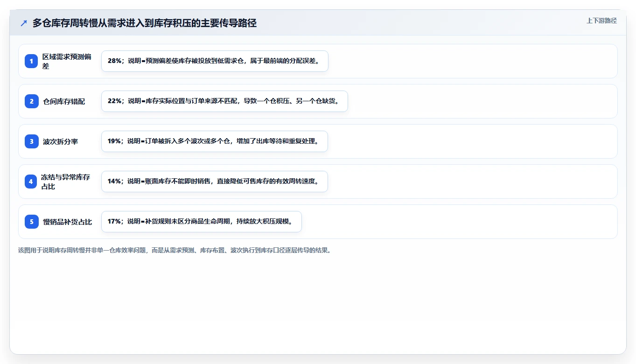Click the 区域需求预测偏差 label
Screen dimensions: 636x364
click(67, 61)
